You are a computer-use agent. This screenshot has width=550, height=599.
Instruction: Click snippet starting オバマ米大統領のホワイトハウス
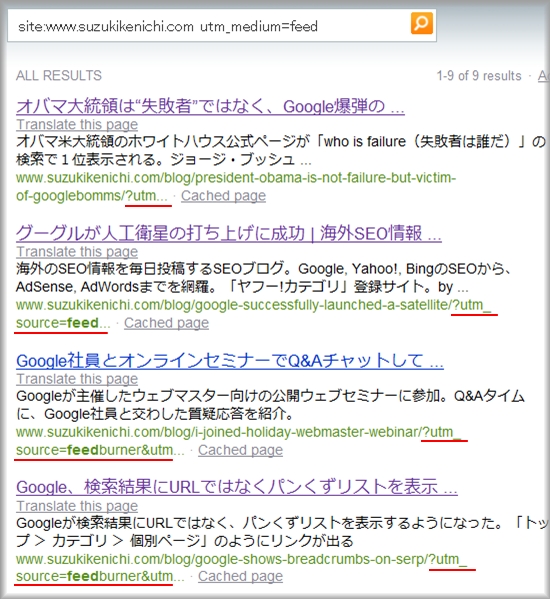click(281, 150)
